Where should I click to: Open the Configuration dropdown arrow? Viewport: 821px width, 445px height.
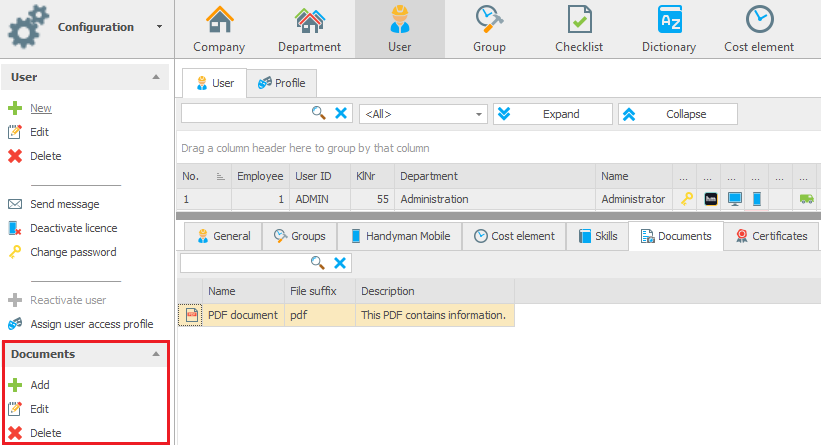pyautogui.click(x=159, y=27)
